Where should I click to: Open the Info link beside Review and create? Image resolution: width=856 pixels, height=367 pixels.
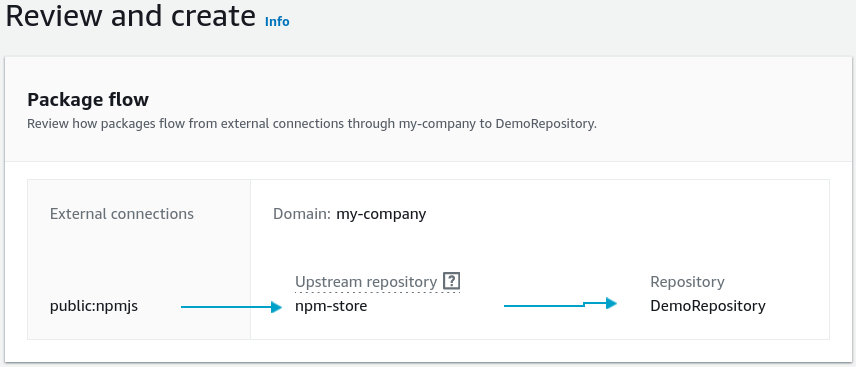(x=277, y=21)
